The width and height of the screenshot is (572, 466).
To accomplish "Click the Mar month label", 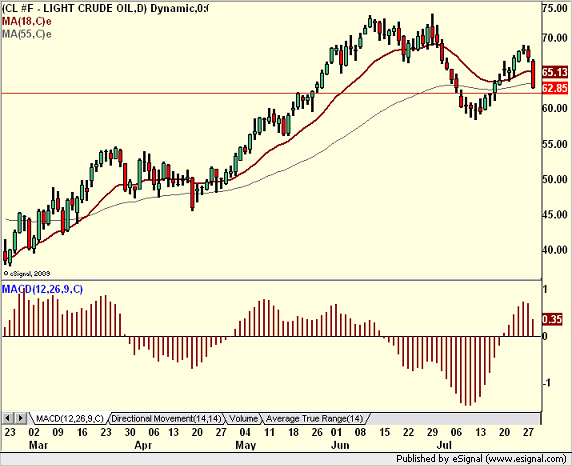I will pos(38,445).
